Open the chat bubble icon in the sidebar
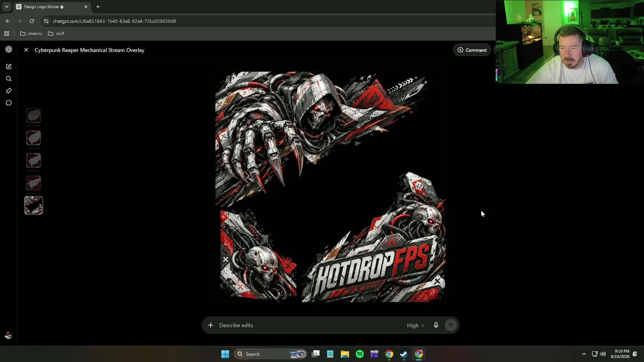This screenshot has height=362, width=644. click(x=9, y=103)
